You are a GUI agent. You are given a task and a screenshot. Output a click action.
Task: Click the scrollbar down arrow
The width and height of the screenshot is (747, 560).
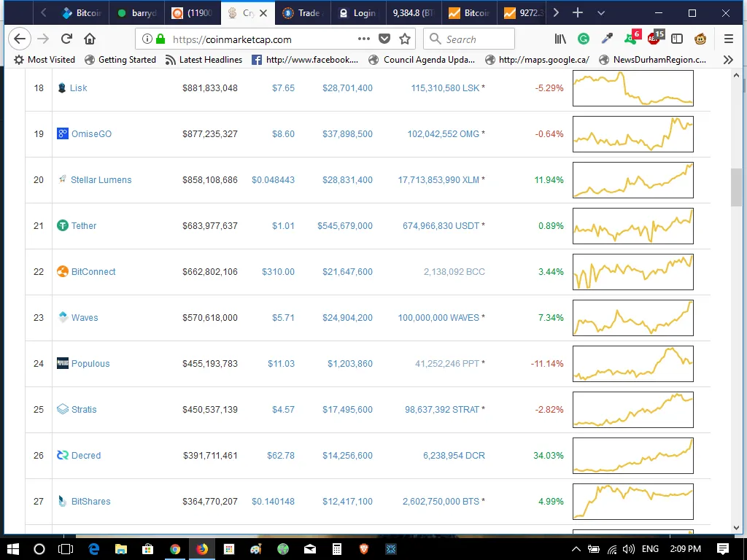point(737,528)
